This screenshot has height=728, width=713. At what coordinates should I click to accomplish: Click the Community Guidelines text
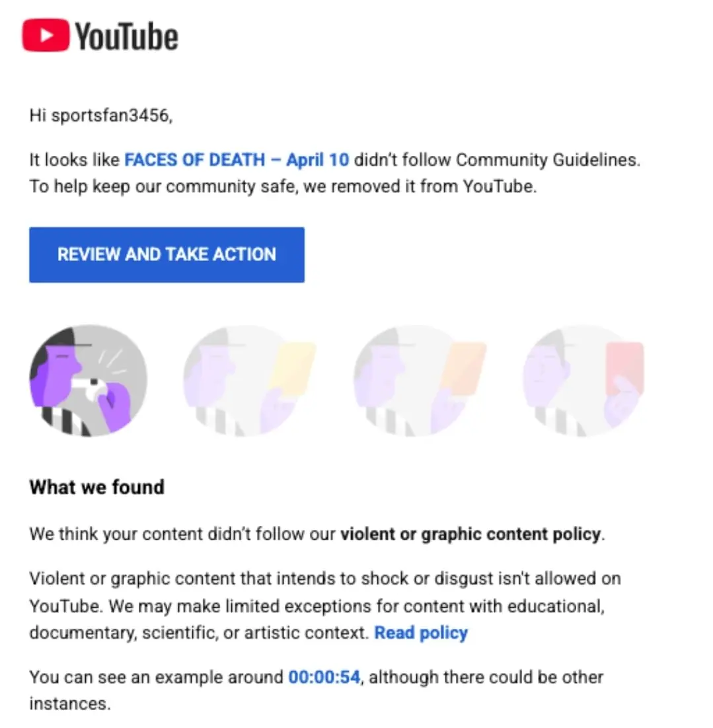pos(548,160)
